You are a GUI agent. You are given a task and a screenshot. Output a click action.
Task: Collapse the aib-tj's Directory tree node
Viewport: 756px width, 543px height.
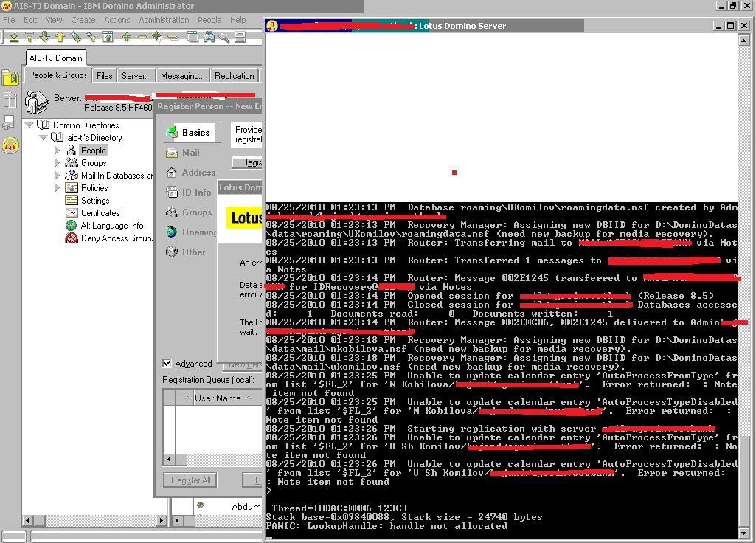[x=43, y=137]
